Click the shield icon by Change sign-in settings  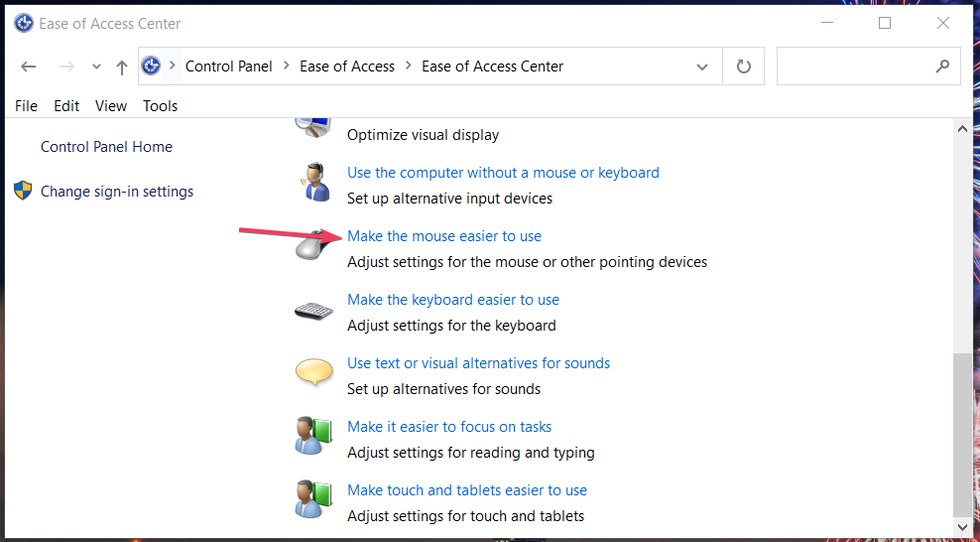coord(23,191)
